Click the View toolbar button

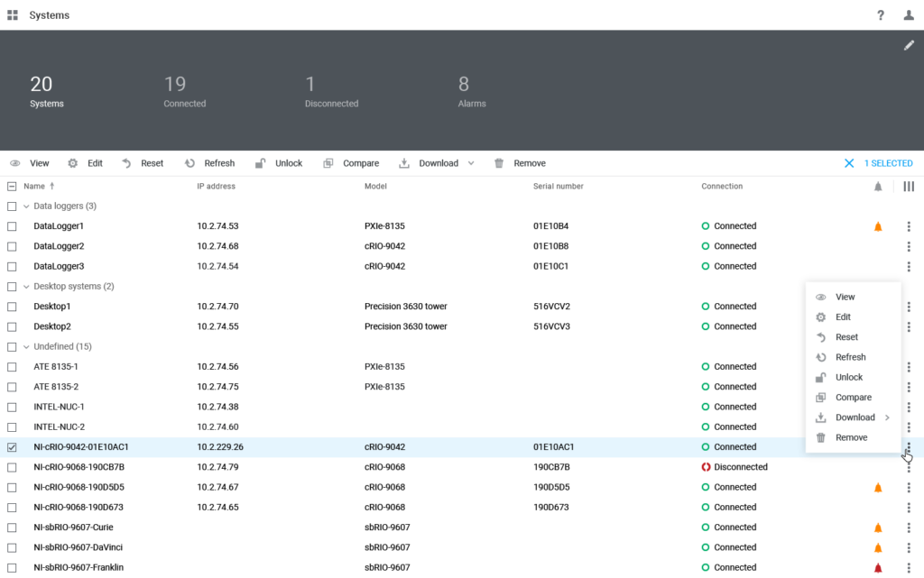tap(30, 163)
